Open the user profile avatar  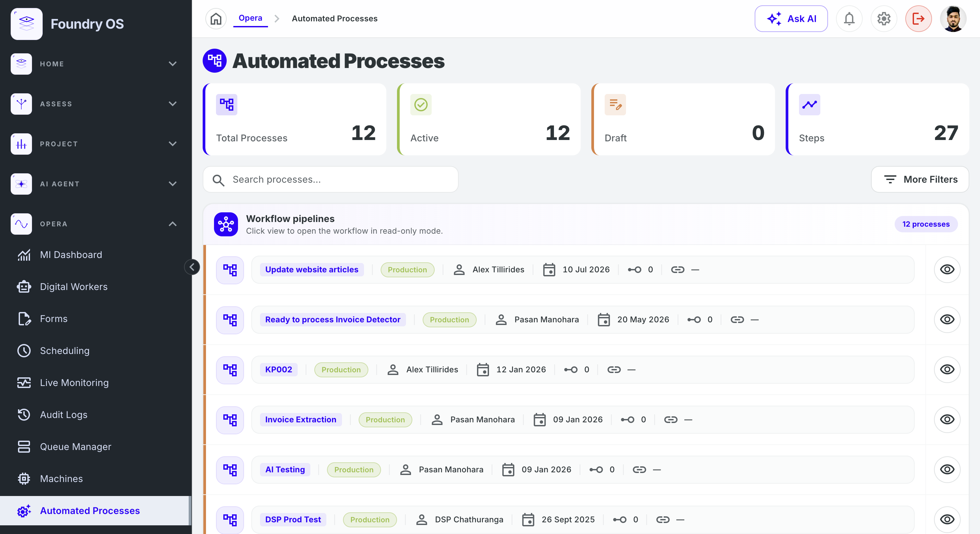pos(953,18)
